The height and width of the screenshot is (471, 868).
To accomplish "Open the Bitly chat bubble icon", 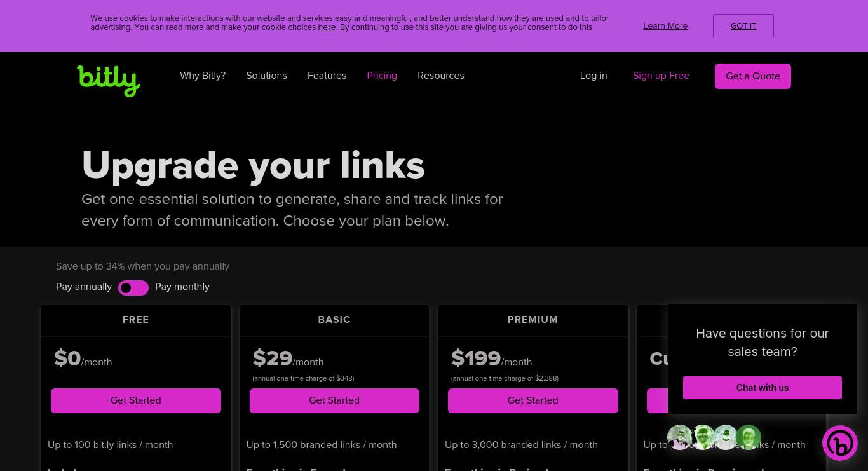I will [x=840, y=443].
